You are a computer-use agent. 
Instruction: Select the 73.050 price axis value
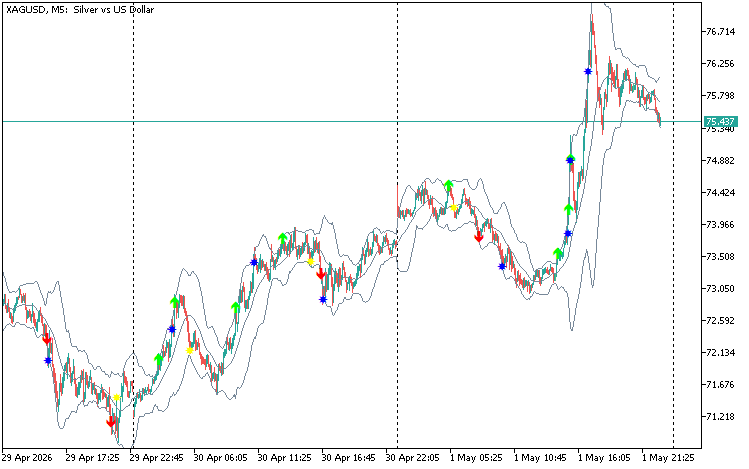pos(721,288)
